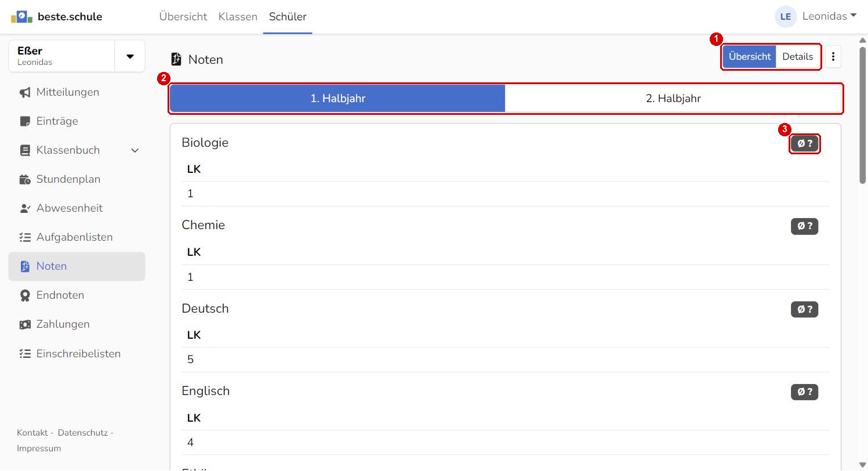Click the Aufgabenlisten checklist icon
The height and width of the screenshot is (471, 868).
coord(25,238)
